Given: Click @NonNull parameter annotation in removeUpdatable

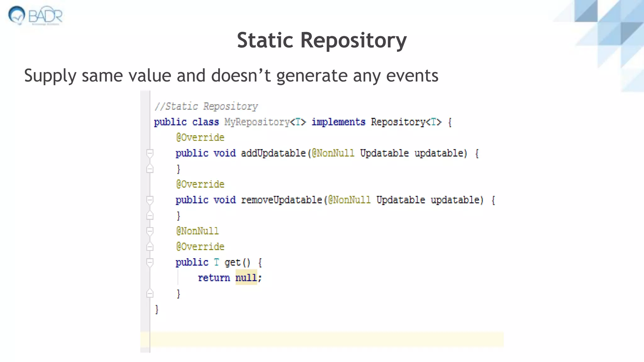Looking at the screenshot, I should coord(349,200).
